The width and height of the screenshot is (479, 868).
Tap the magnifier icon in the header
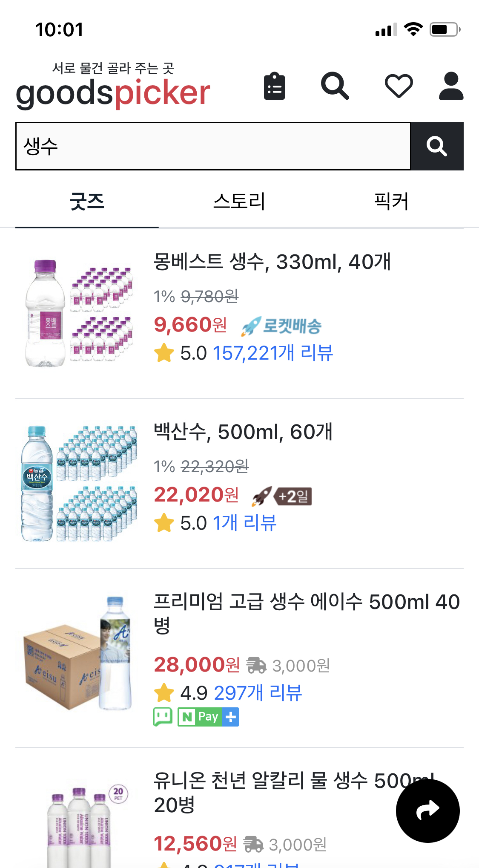[x=335, y=86]
